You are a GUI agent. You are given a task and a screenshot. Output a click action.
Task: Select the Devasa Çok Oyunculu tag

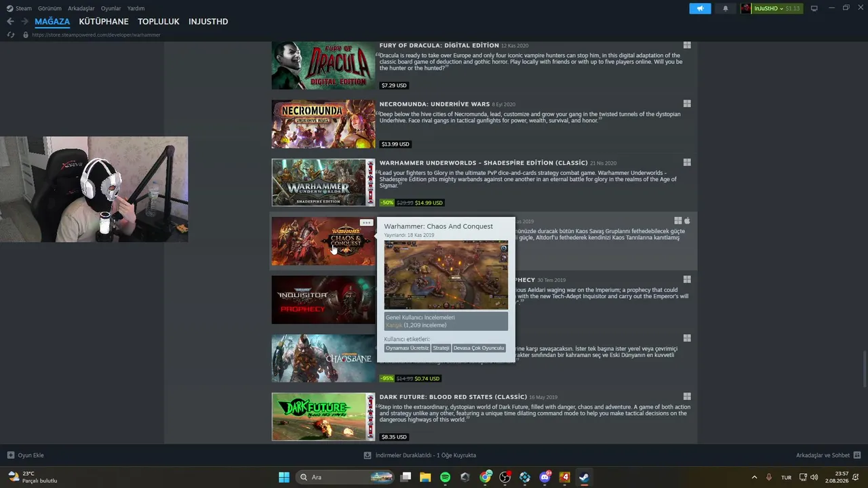tap(479, 348)
